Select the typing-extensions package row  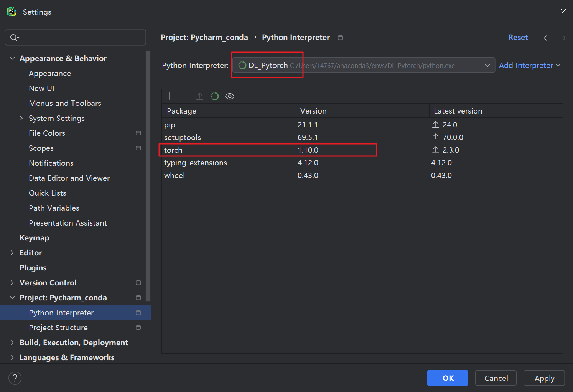tap(362, 162)
